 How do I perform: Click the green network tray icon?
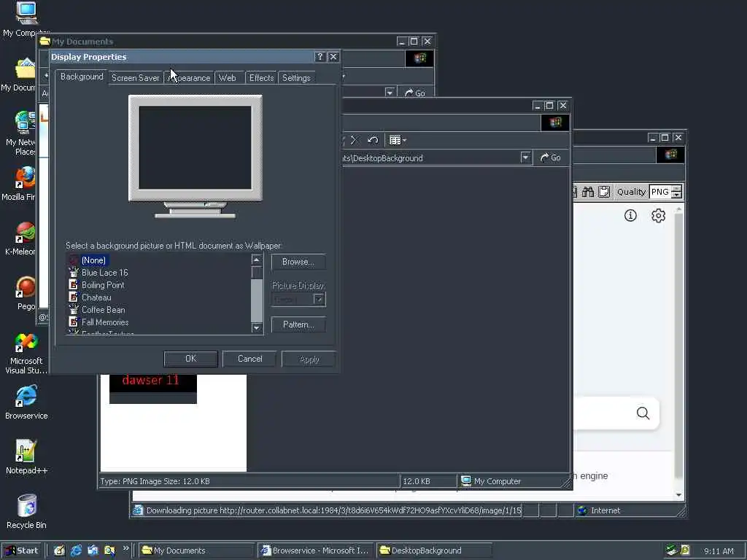[672, 550]
